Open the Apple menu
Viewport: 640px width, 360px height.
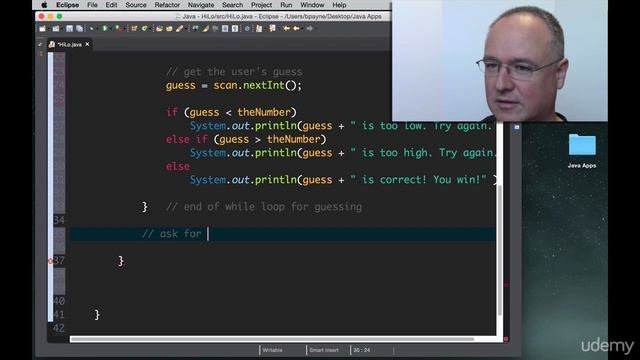point(44,5)
